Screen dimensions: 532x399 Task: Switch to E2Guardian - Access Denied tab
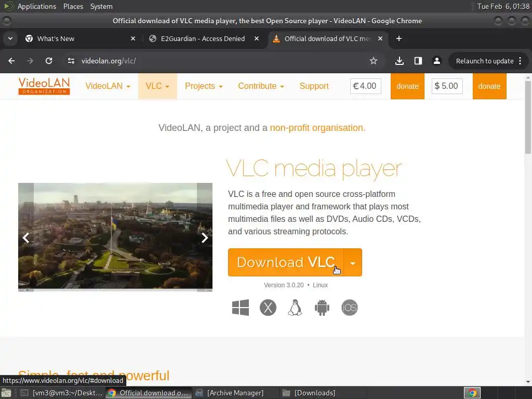[204, 38]
